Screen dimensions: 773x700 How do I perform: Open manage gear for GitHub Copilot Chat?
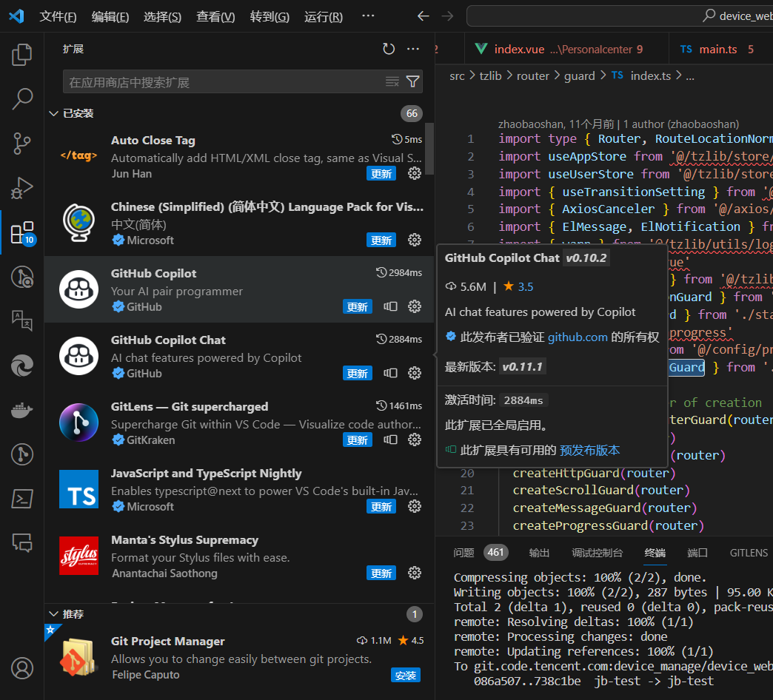(x=415, y=373)
